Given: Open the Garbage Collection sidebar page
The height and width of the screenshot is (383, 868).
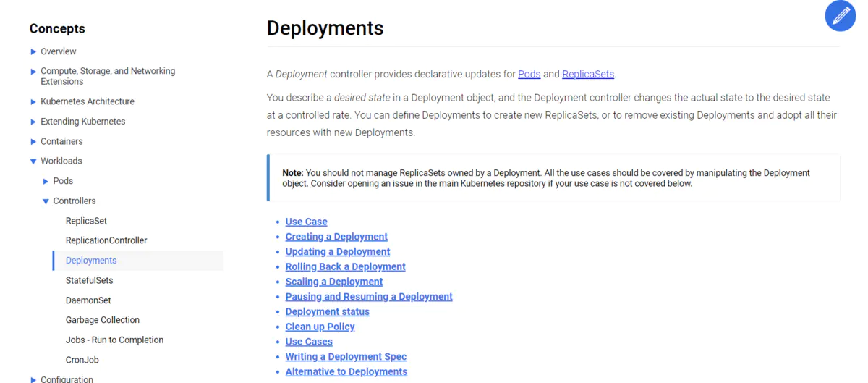Looking at the screenshot, I should 103,320.
